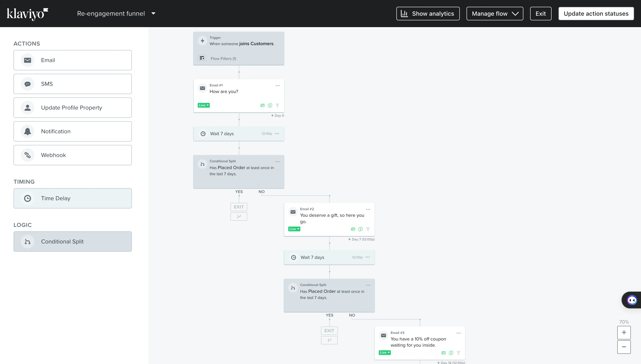Click the bell icon of Notification
The width and height of the screenshot is (641, 364).
coord(28,132)
